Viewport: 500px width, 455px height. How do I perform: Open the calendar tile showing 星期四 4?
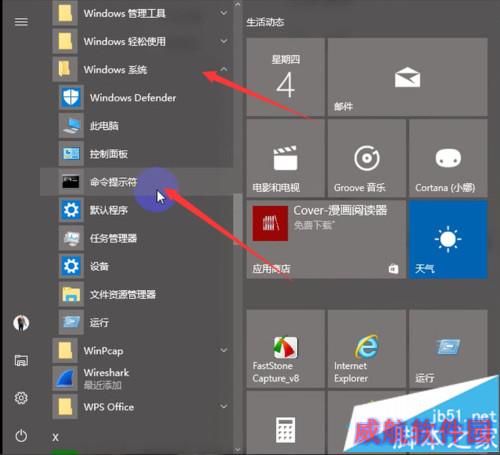[x=286, y=77]
